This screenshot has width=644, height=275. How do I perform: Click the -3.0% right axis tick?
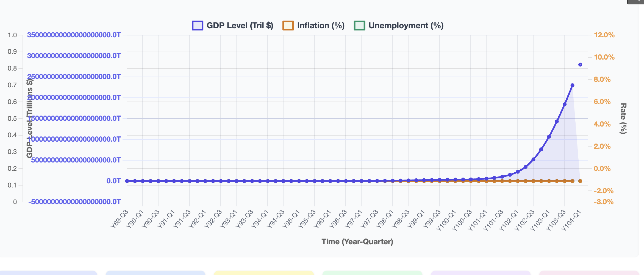[604, 202]
